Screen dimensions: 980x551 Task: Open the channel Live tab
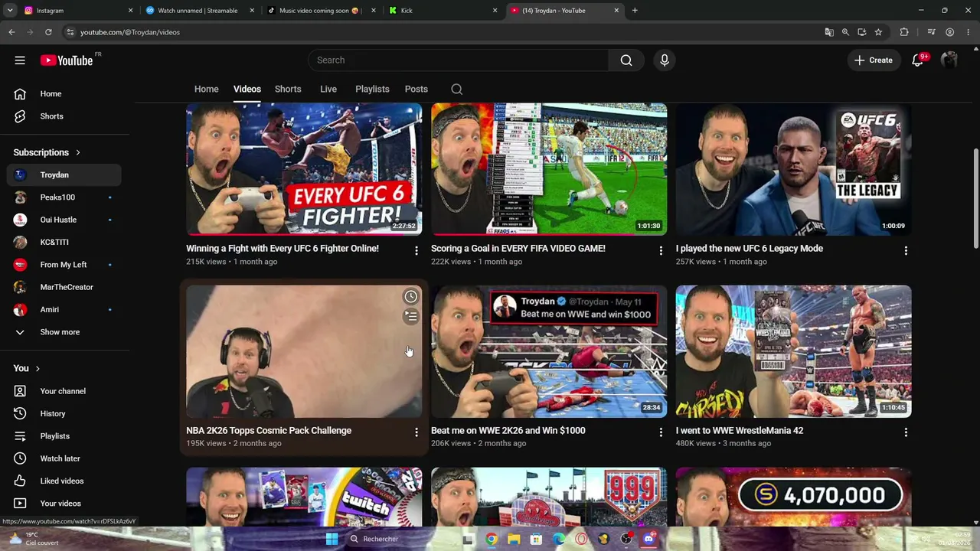point(328,90)
